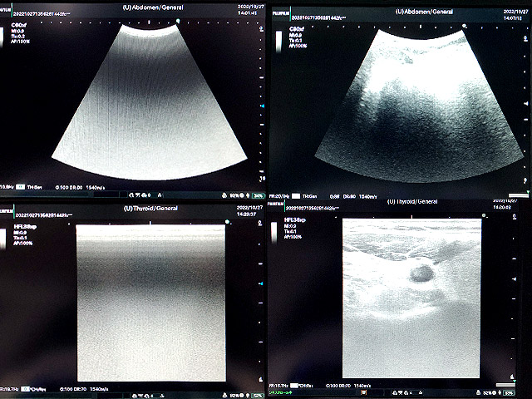Viewport: 532px width, 399px height.
Task: Click the bottom-left panel's Thyroid/General exam title
Action: [x=150, y=208]
